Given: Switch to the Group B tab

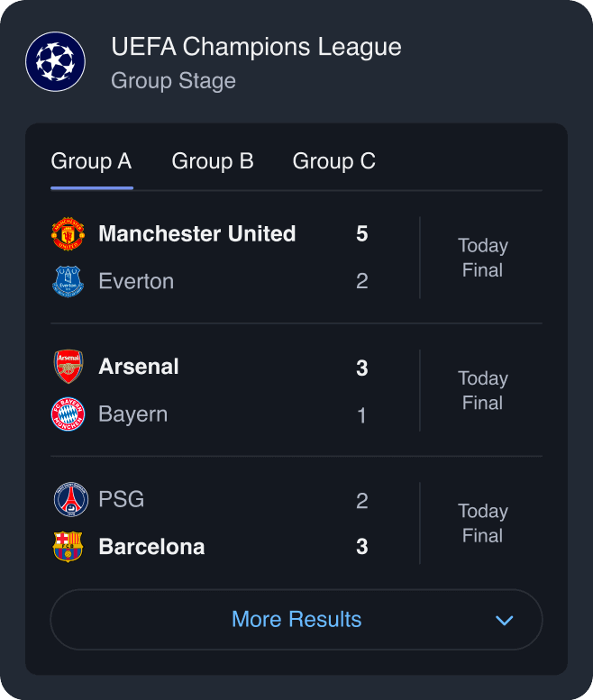Looking at the screenshot, I should (213, 161).
